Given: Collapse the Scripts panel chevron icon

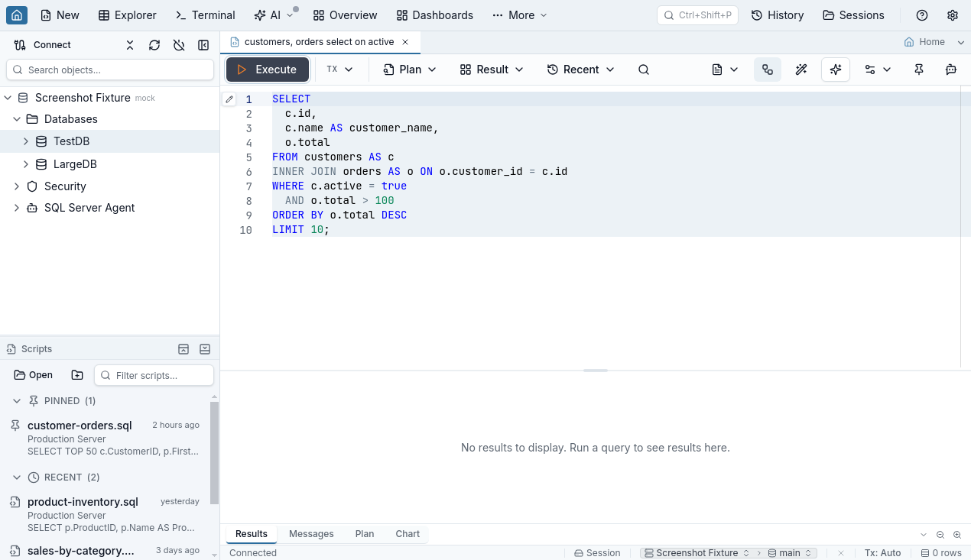Looking at the screenshot, I should pos(205,349).
